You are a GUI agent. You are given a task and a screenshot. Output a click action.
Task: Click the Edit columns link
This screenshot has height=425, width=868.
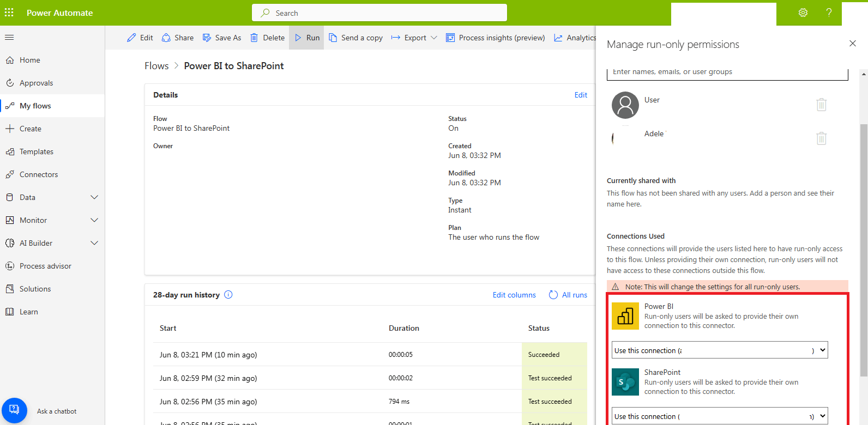coord(514,295)
